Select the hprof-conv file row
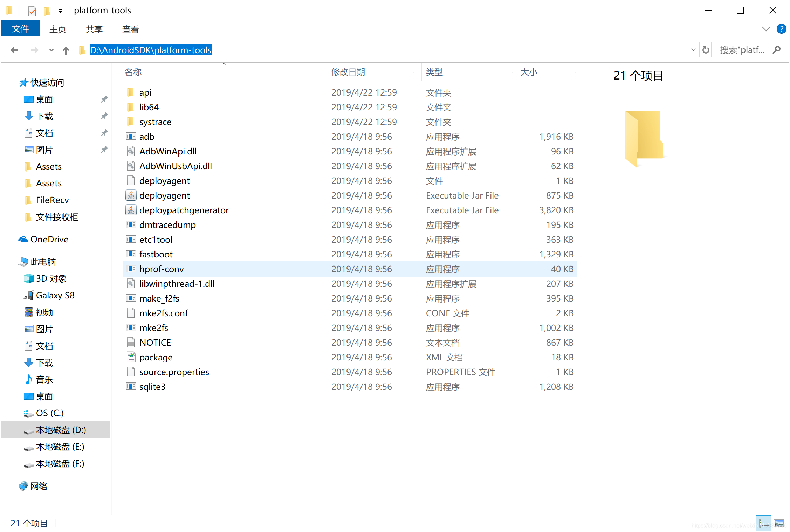The width and height of the screenshot is (790, 532). 350,269
